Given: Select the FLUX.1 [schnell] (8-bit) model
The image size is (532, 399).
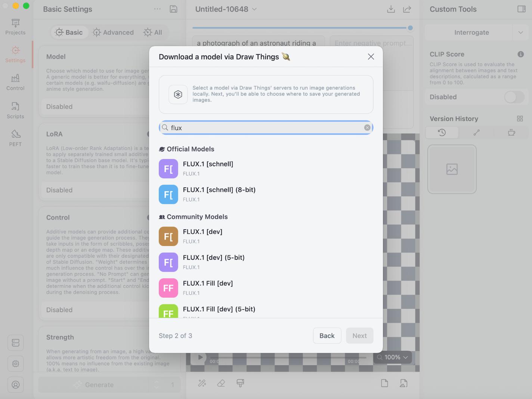Looking at the screenshot, I should 266,194.
